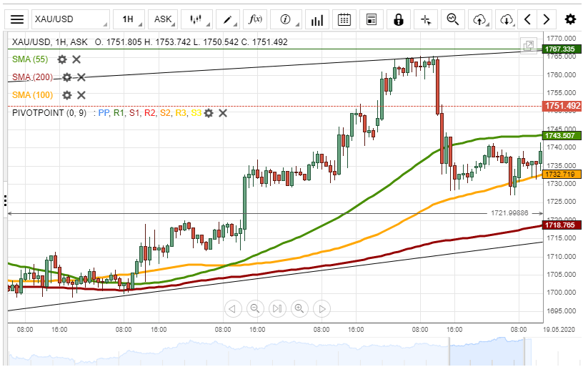The height and width of the screenshot is (372, 588).
Task: Click the R1 pivot legend label
Action: click(x=119, y=113)
